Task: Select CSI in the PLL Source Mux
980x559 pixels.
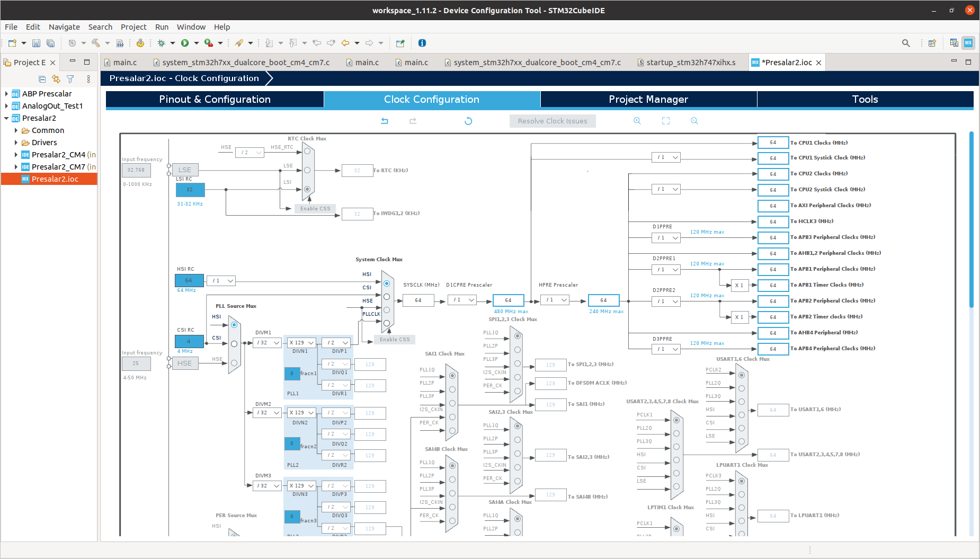Action: pos(234,344)
